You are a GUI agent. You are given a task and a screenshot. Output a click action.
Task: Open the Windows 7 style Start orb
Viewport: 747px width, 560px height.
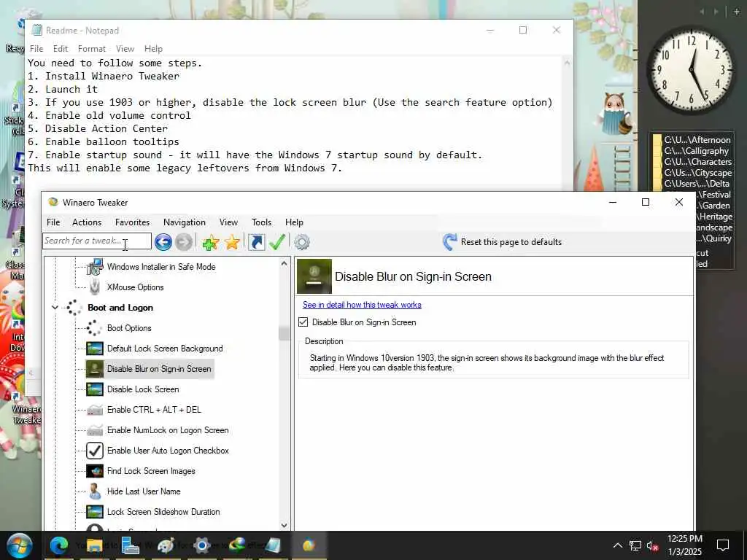pyautogui.click(x=18, y=545)
